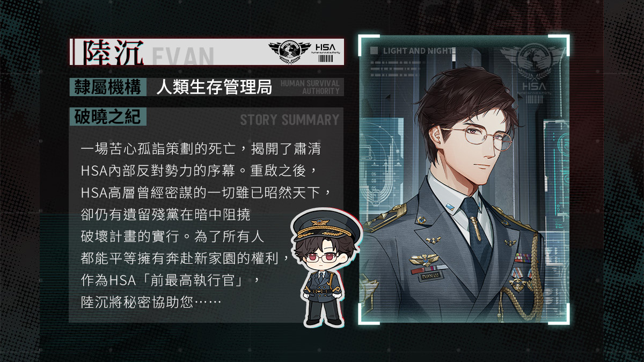Click the small square beside LIGHT AND NIGHT
644x362 pixels.
click(374, 50)
